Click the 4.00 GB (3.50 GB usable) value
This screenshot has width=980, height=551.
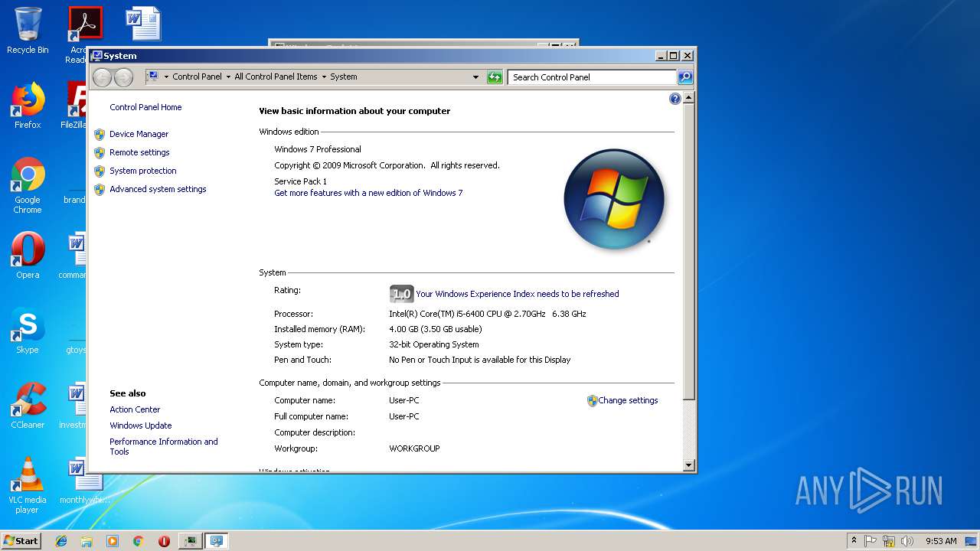(x=436, y=329)
